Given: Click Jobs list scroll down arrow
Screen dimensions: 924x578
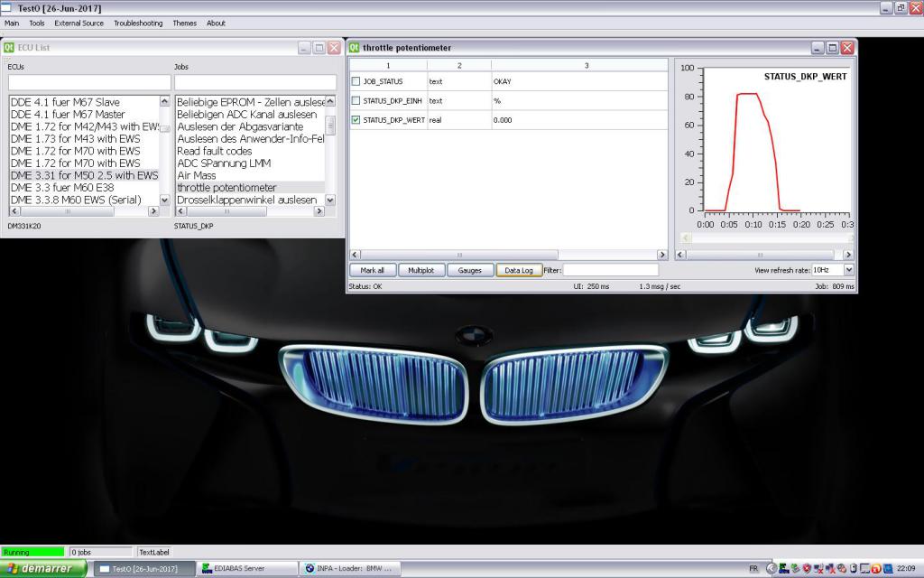Looking at the screenshot, I should click(330, 200).
